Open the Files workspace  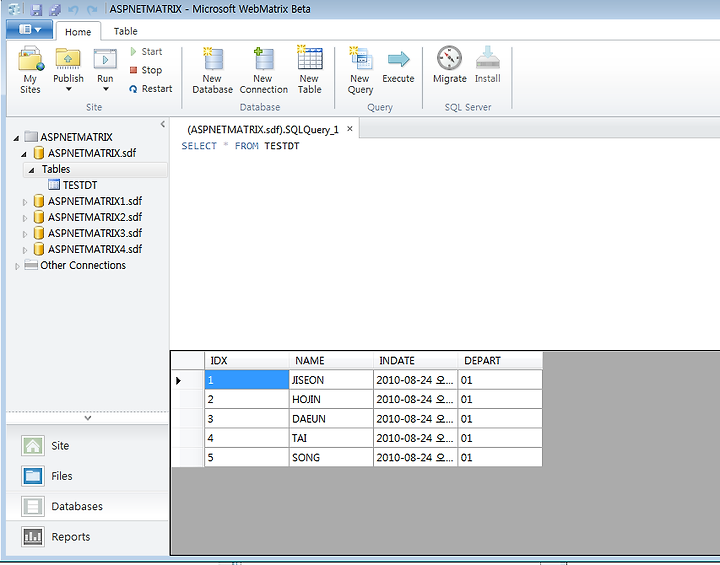[87, 476]
